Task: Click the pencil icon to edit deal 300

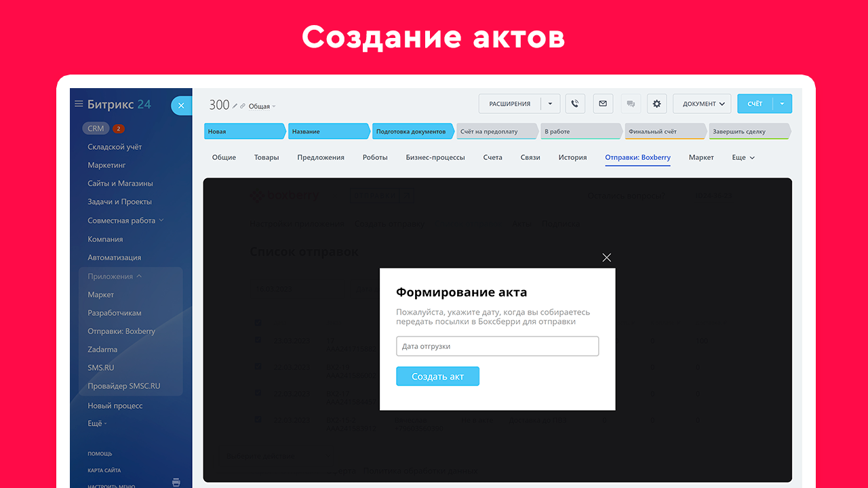Action: click(x=235, y=106)
